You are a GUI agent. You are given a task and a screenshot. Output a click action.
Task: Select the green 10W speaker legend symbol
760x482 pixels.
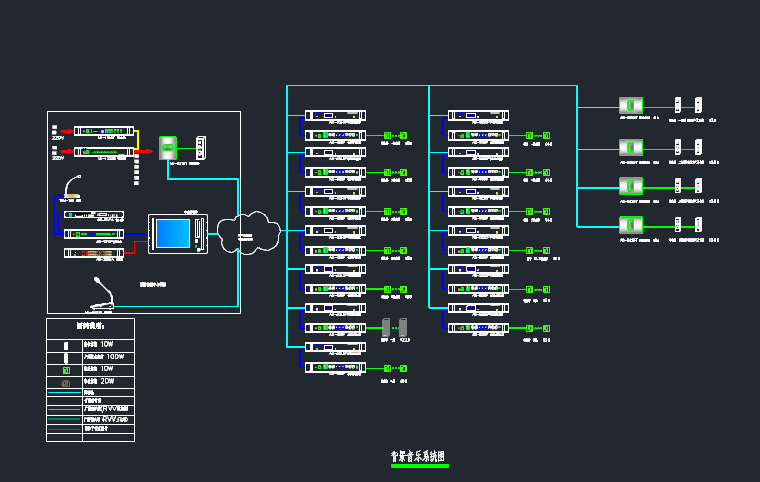click(x=66, y=369)
